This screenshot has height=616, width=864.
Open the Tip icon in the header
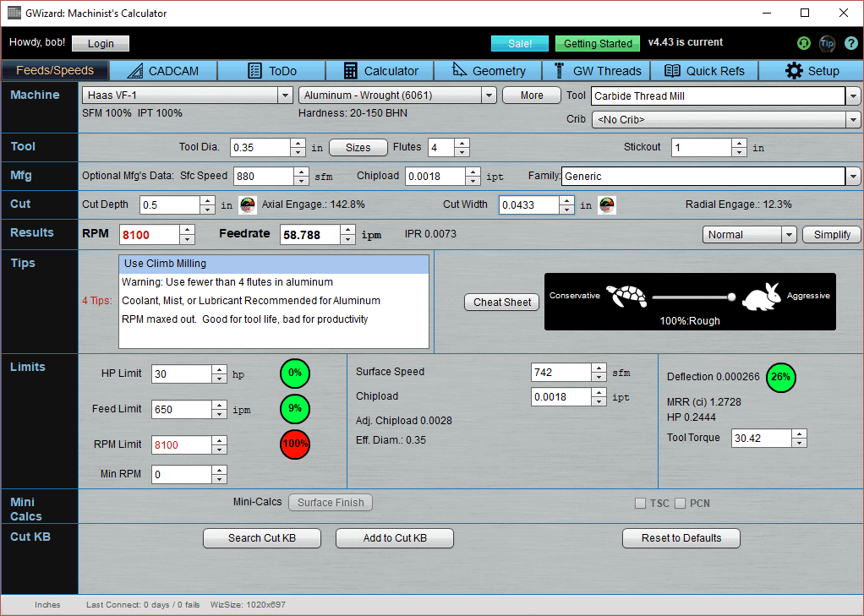tap(827, 43)
